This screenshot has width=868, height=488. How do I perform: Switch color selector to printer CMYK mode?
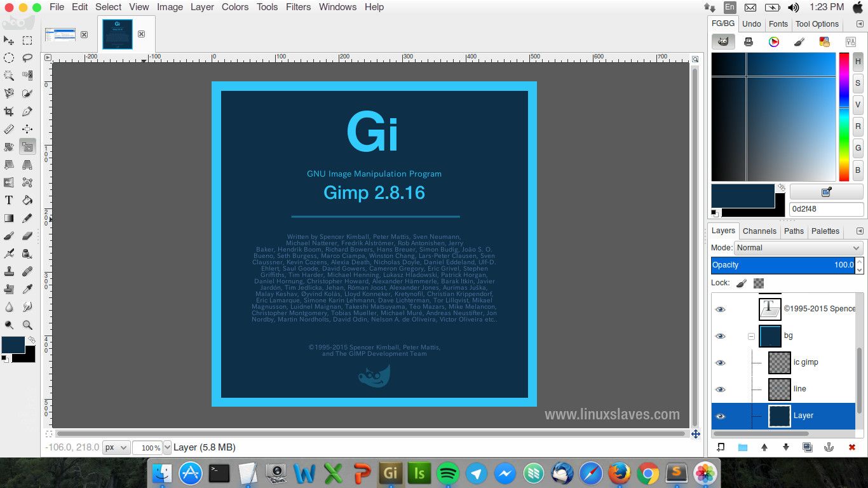749,42
